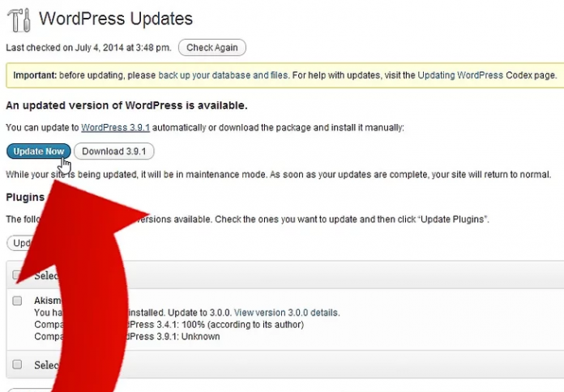Click the updated version available heading
564x392 pixels.
tap(126, 106)
